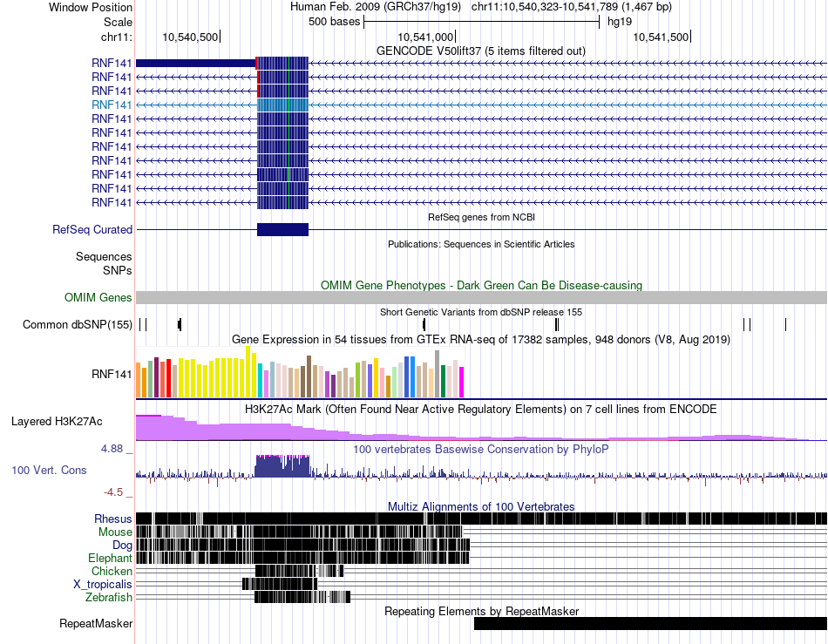828x644 pixels.
Task: Click the conserved PhyloP peak over the exon
Action: (282, 466)
